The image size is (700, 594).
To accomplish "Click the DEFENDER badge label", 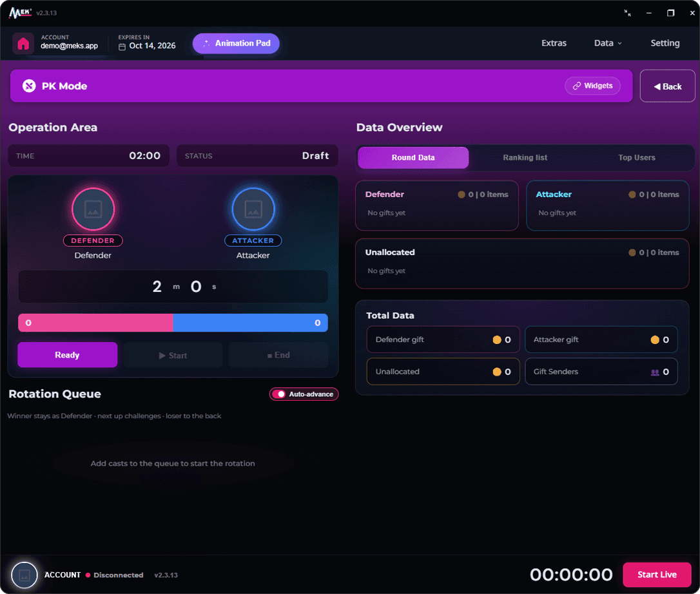I will tap(93, 240).
